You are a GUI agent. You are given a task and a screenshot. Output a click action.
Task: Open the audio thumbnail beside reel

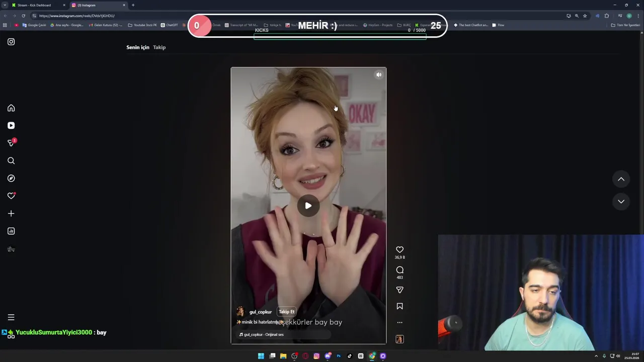point(399,339)
